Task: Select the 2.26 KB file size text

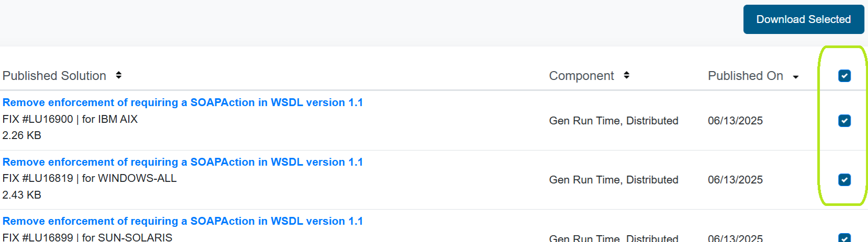Action: coord(22,135)
